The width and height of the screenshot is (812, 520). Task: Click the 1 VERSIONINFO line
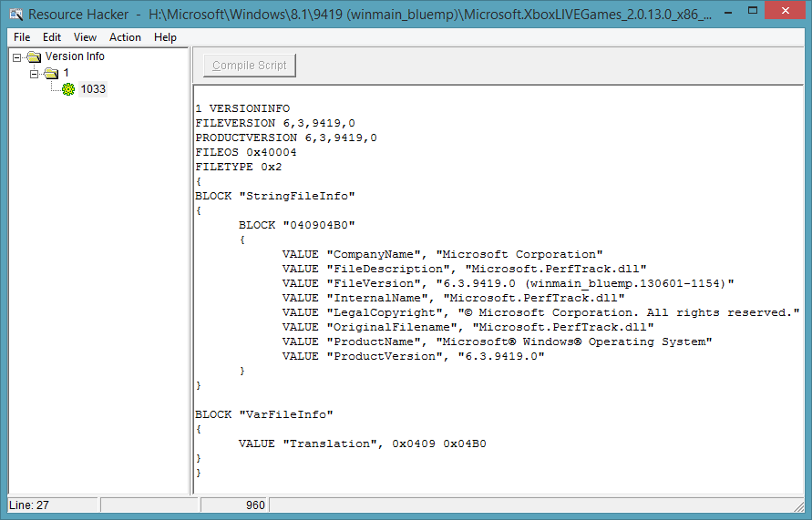pyautogui.click(x=242, y=108)
